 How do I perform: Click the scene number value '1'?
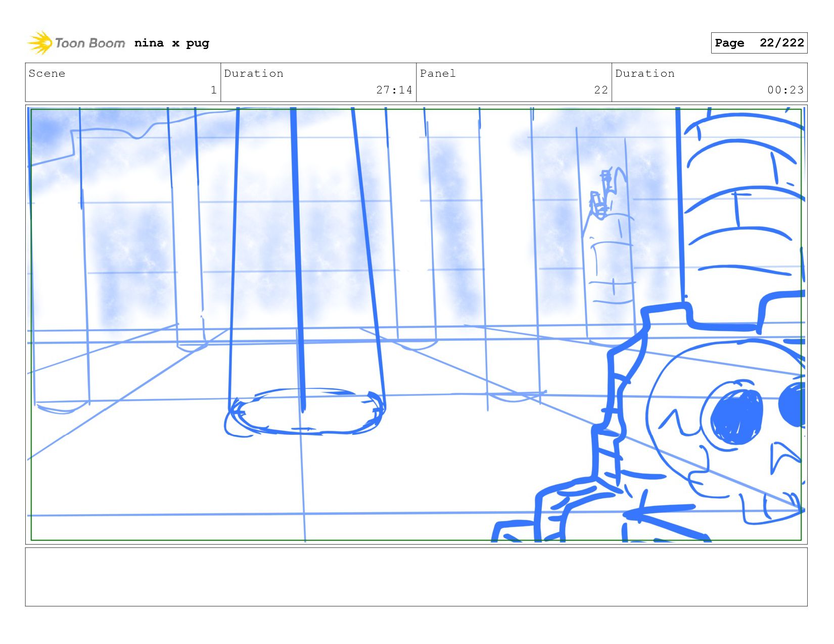[x=214, y=90]
